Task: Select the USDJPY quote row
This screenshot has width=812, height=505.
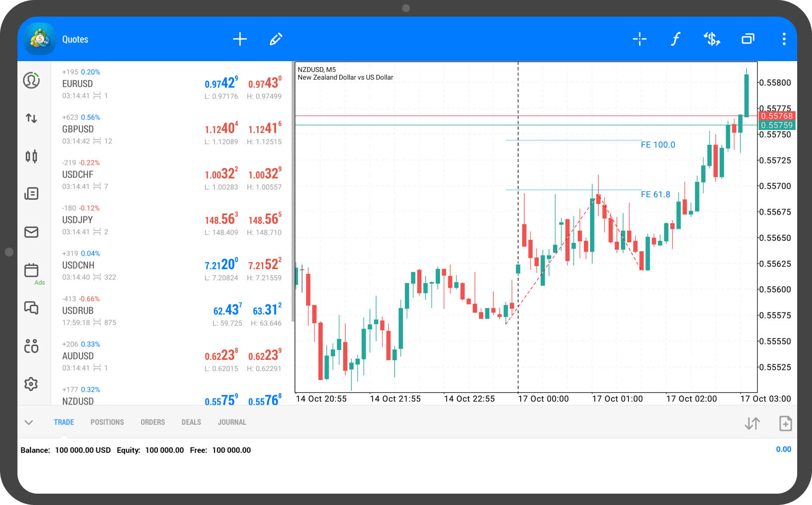Action: point(171,220)
